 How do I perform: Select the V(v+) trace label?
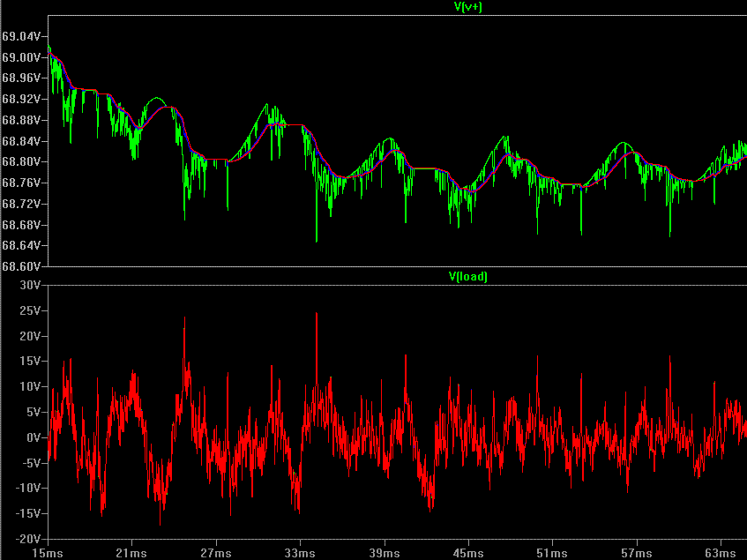(x=467, y=7)
